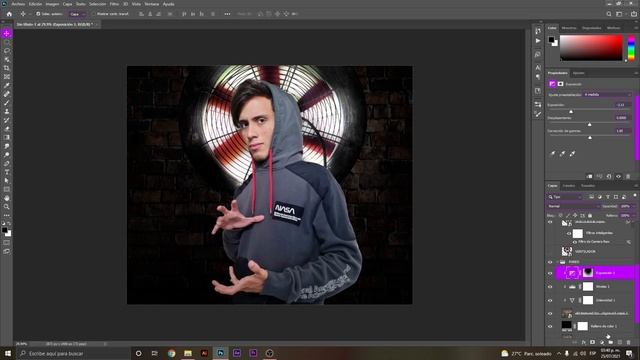This screenshot has width=640, height=360.
Task: Click the hue spectrum strip in Color panel
Action: (631, 48)
